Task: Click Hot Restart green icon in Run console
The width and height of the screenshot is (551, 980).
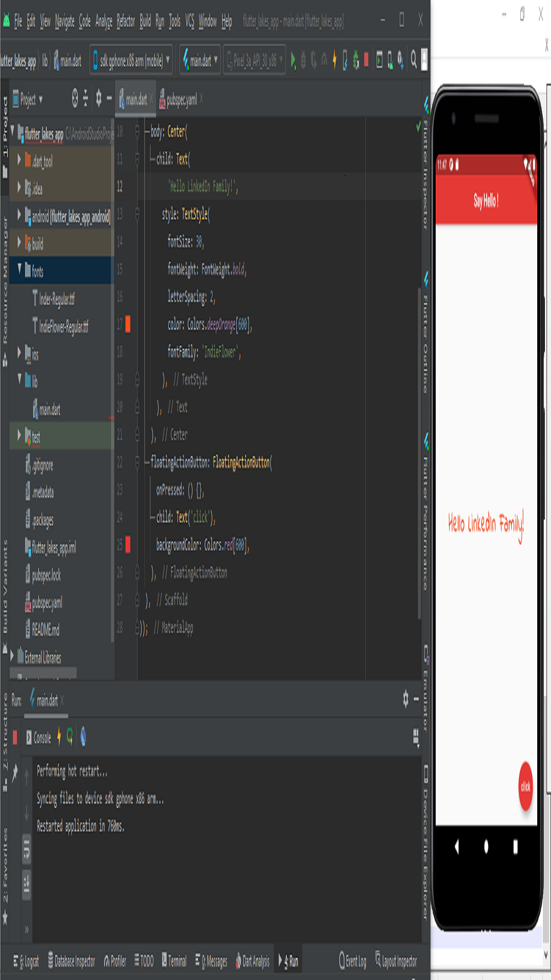Action: [70, 737]
